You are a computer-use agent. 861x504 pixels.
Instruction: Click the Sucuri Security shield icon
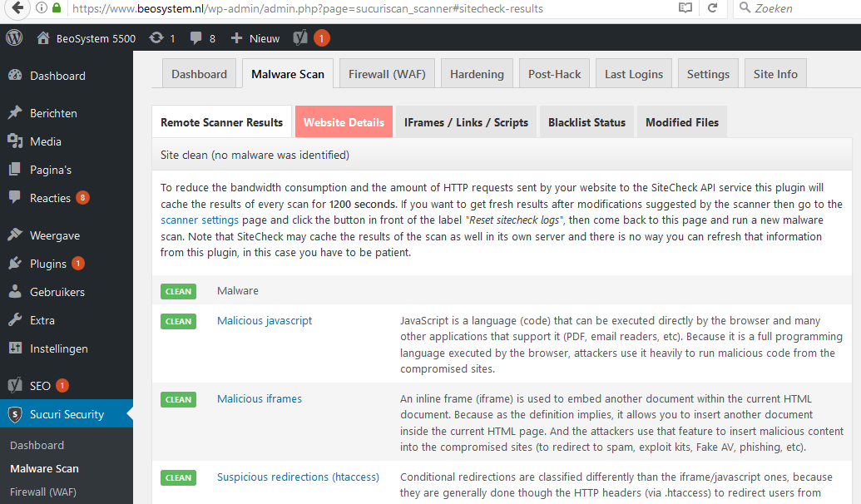click(x=15, y=414)
